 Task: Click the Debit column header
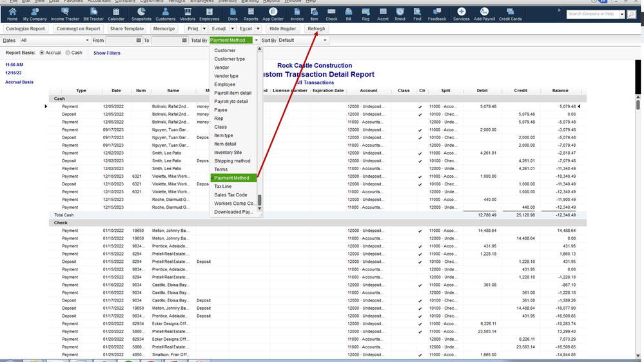(482, 91)
